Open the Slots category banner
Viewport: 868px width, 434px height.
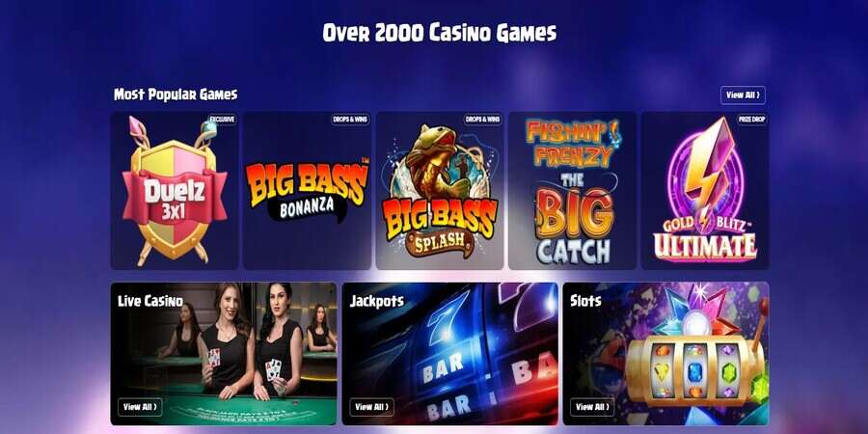[665, 354]
